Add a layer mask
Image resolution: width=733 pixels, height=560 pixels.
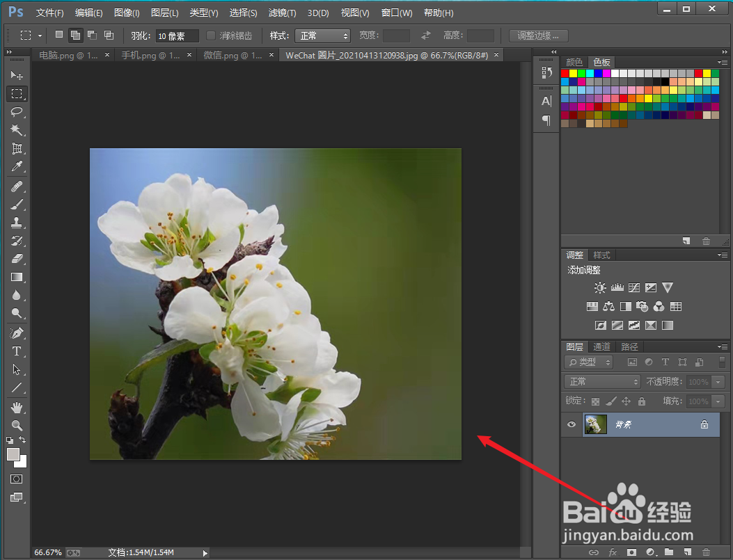631,552
